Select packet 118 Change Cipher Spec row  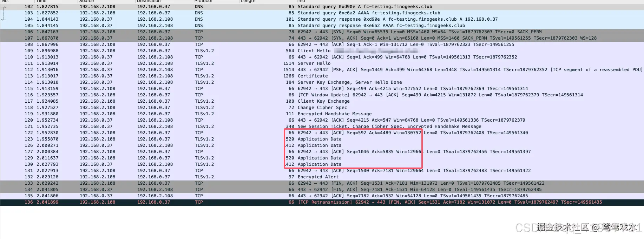tap(322, 108)
